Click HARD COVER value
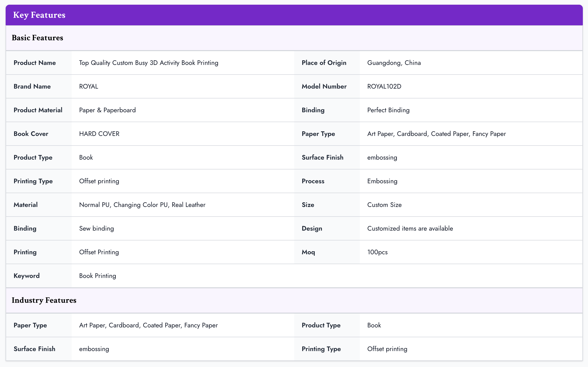 click(99, 134)
